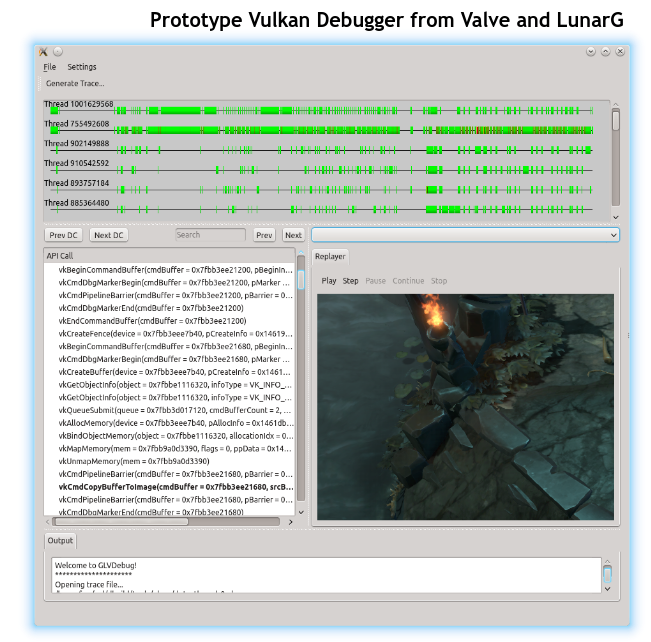The height and width of the screenshot is (642, 651).
Task: Click the Prev search button
Action: [x=264, y=235]
